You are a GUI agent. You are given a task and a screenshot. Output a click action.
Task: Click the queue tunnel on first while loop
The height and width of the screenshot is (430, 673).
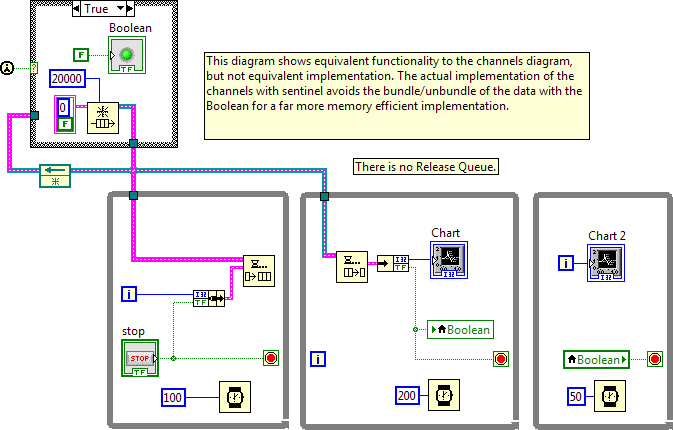pos(133,196)
